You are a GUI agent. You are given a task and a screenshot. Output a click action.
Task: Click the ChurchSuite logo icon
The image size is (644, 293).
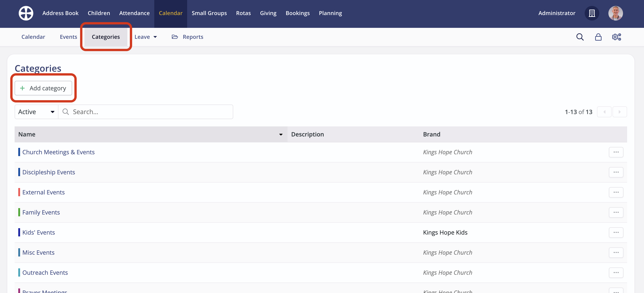26,13
